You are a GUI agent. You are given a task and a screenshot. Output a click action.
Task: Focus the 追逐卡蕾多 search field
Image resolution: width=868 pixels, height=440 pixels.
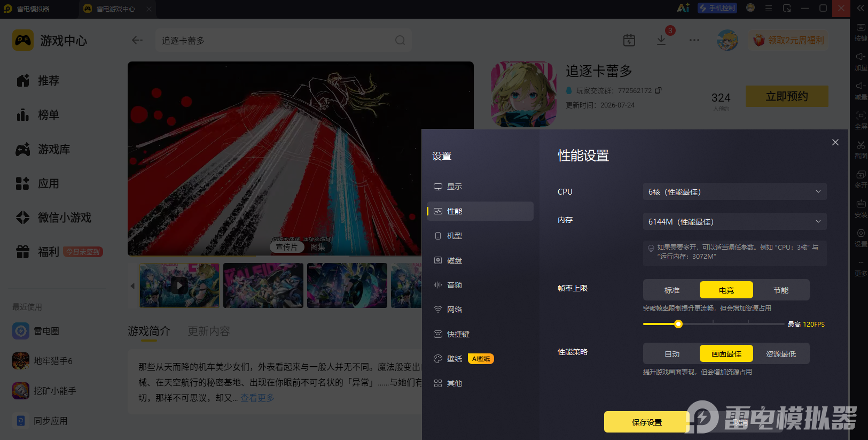click(x=283, y=40)
